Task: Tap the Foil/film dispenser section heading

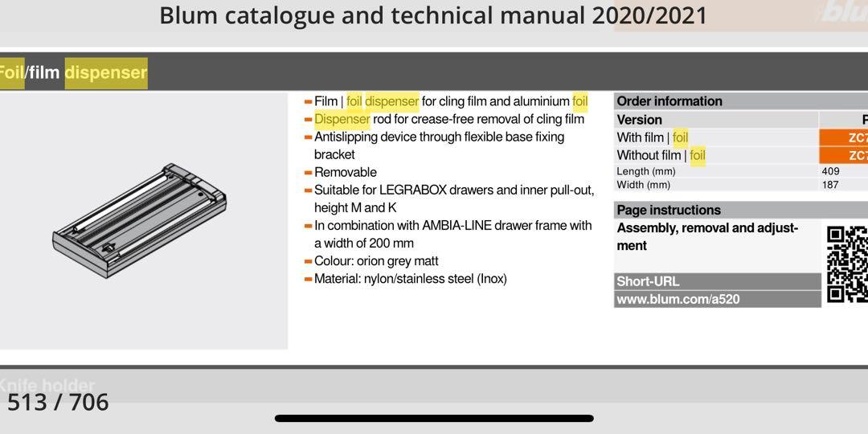Action: pyautogui.click(x=73, y=73)
